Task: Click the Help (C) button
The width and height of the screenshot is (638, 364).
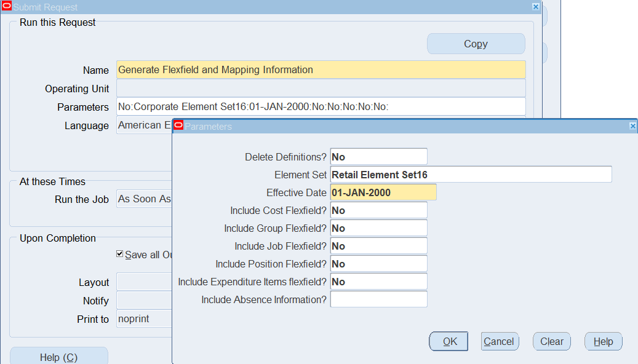Action: pyautogui.click(x=58, y=357)
